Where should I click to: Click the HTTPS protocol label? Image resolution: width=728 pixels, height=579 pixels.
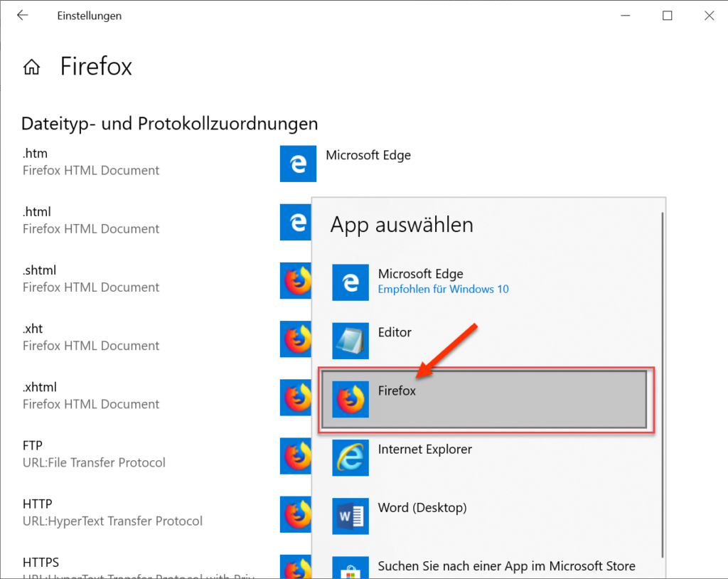click(41, 563)
